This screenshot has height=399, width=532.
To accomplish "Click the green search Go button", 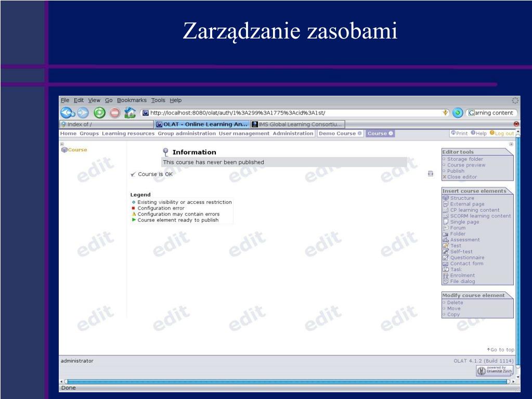I will (457, 113).
